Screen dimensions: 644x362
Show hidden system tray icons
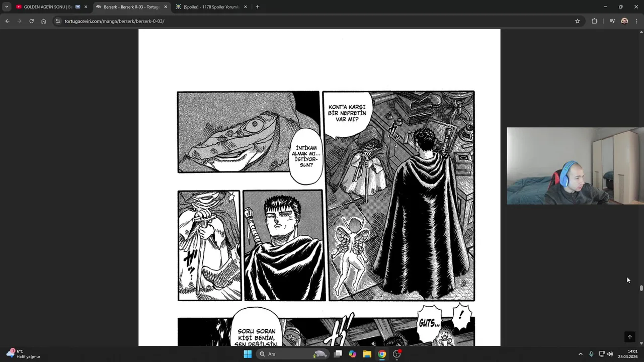click(580, 354)
